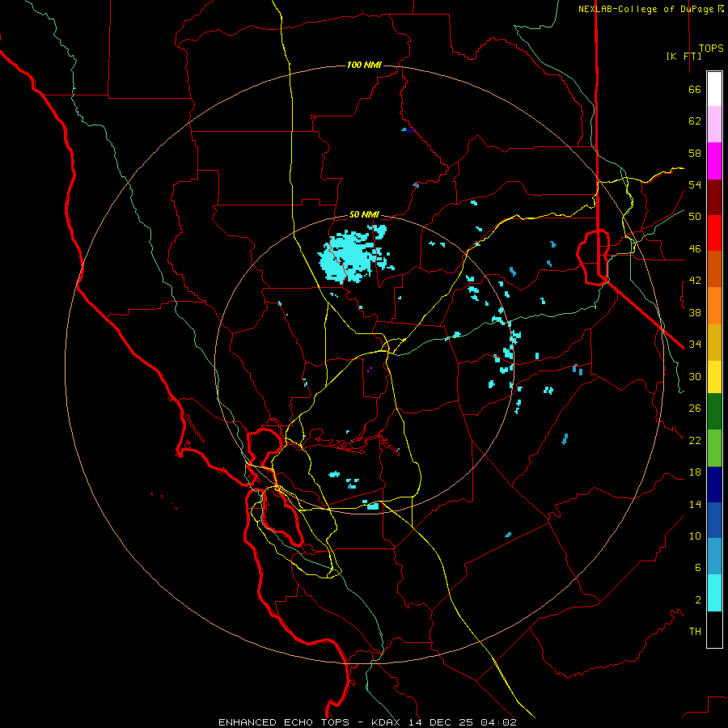The width and height of the screenshot is (728, 728).
Task: Click the white 66 kft legend swatch
Action: pos(714,89)
